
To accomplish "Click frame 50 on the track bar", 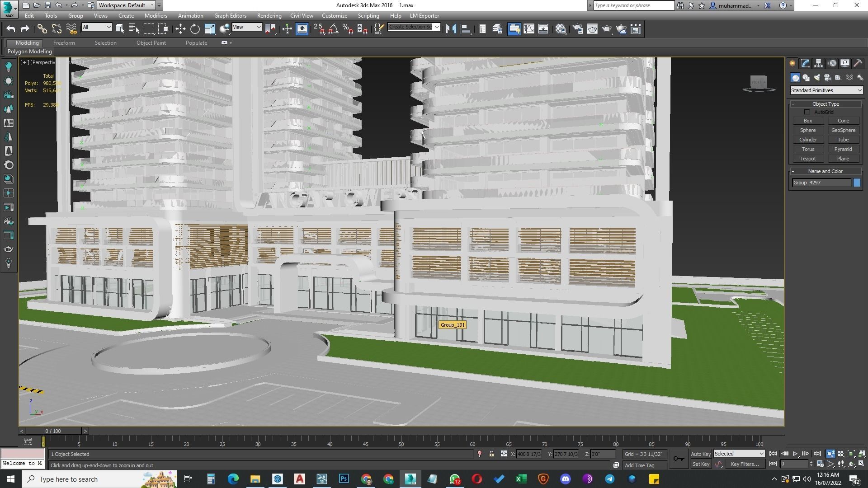I will click(401, 442).
